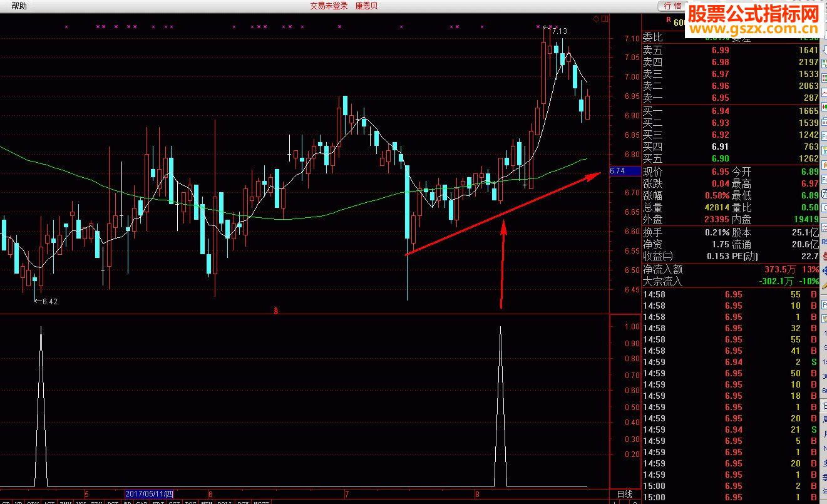
Task: Select the 15:00 trade with volume 2
Action: (731, 486)
